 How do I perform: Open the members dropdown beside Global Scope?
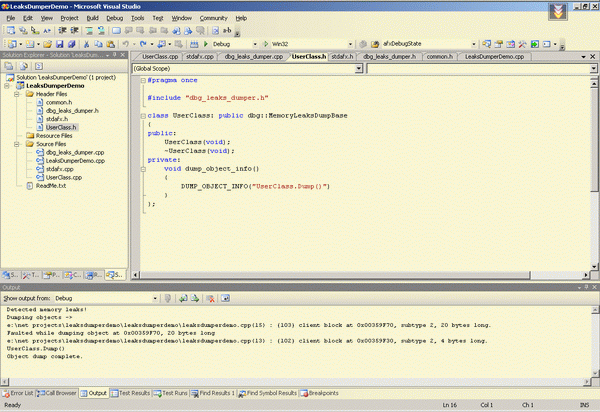(x=593, y=69)
